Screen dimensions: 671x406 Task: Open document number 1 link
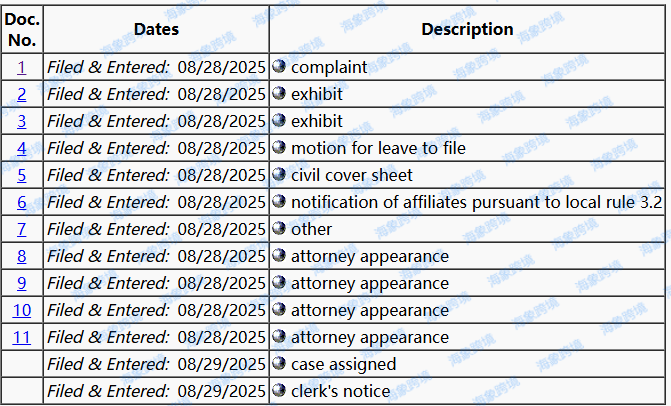click(x=22, y=68)
